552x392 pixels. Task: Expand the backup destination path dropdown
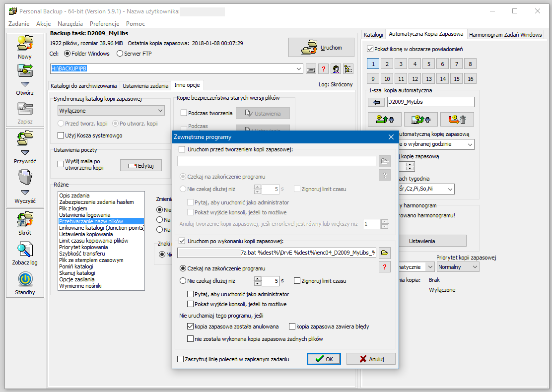298,68
